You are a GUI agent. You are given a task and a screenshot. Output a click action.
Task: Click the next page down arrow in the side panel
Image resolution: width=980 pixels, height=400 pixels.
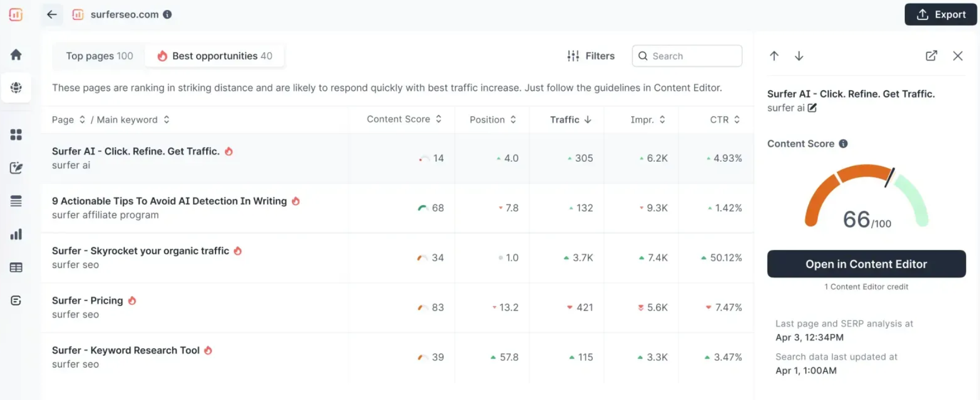(799, 56)
